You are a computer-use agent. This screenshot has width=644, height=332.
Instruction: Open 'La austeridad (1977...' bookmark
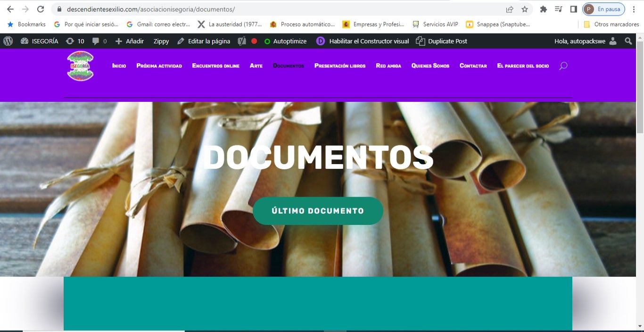tap(230, 24)
